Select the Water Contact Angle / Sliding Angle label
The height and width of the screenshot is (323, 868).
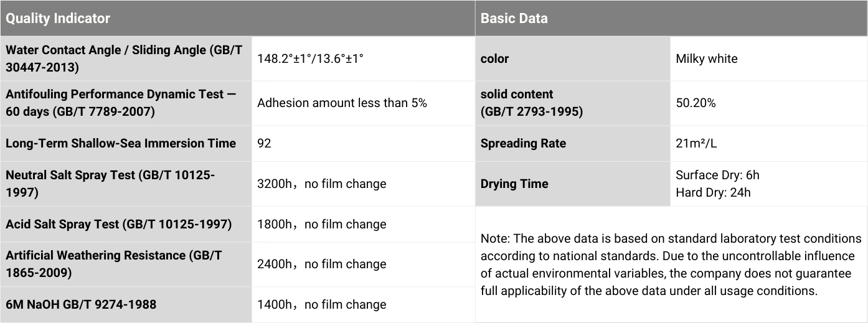(x=125, y=59)
